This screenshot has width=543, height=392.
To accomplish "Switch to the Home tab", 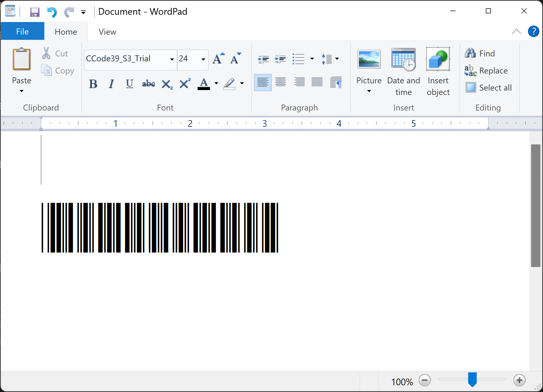I will (66, 32).
